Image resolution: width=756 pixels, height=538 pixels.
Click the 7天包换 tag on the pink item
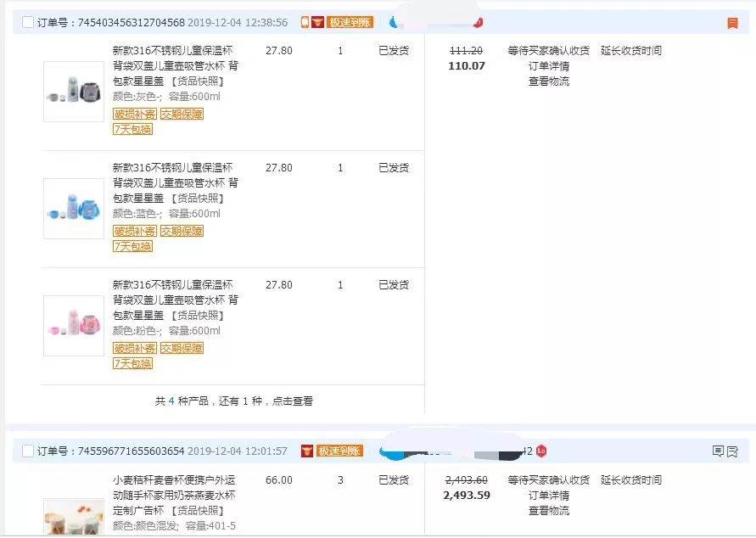(132, 363)
